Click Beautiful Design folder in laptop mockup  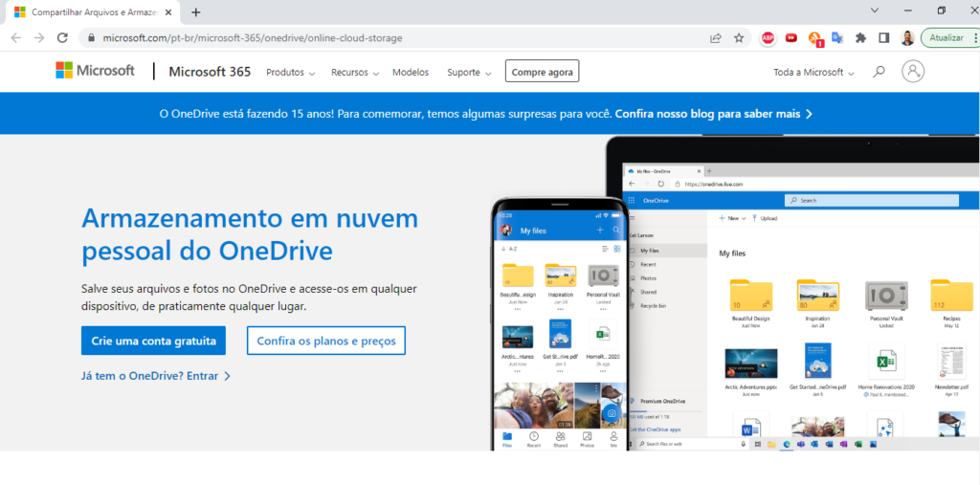(750, 302)
